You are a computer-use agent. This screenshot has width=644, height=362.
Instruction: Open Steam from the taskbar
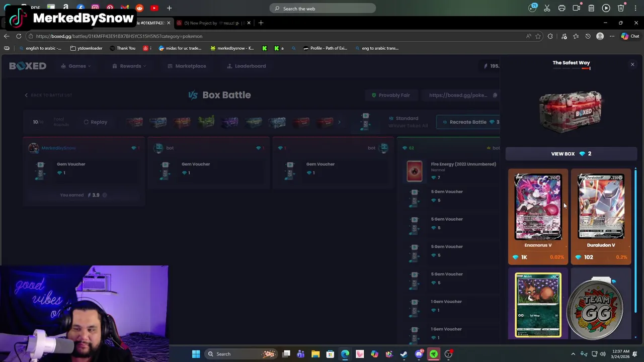coord(404,354)
